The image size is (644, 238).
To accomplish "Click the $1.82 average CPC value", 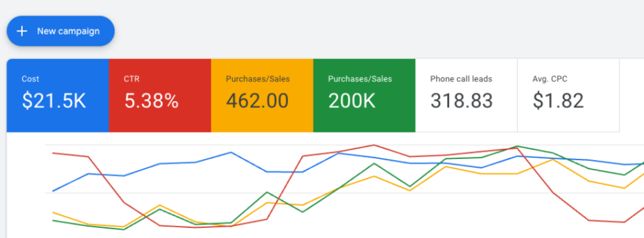I will pyautogui.click(x=558, y=101).
